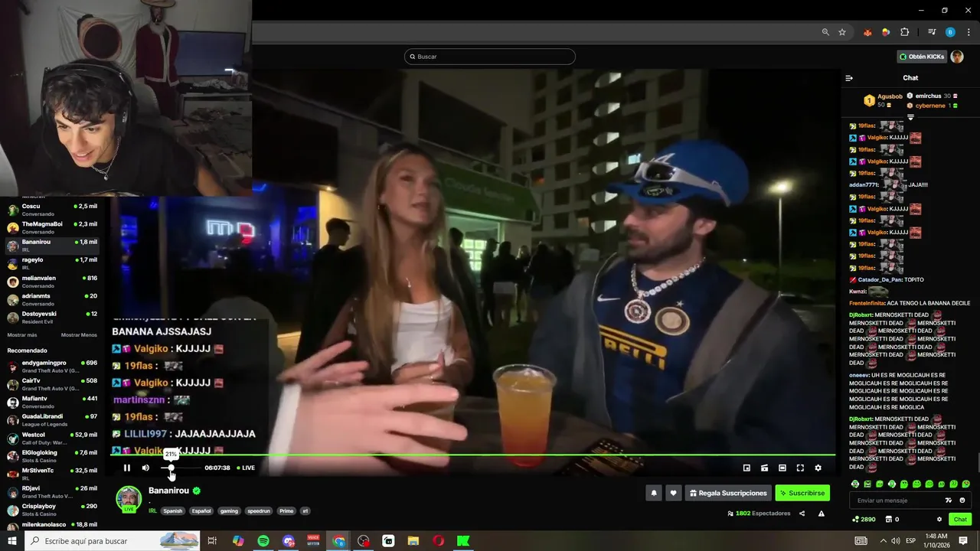Click the Spanish tag under Bananirou
Screen dimensions: 980x551
[x=173, y=511]
